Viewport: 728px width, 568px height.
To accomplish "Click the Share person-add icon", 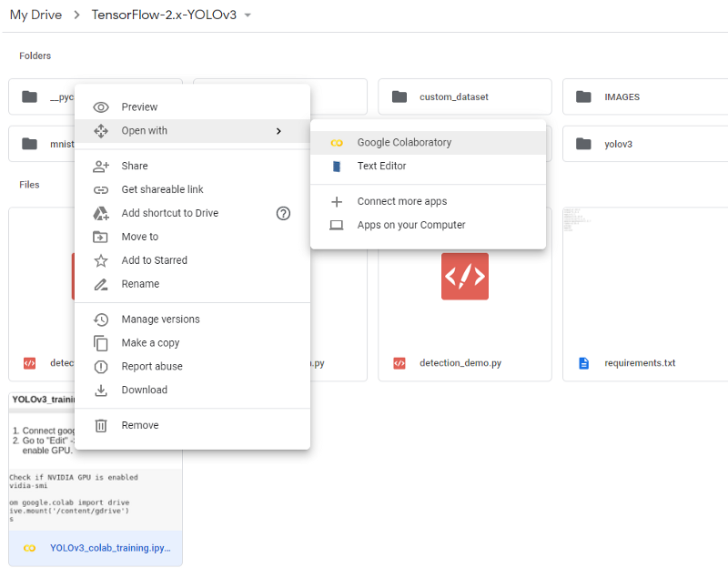I will pyautogui.click(x=101, y=167).
